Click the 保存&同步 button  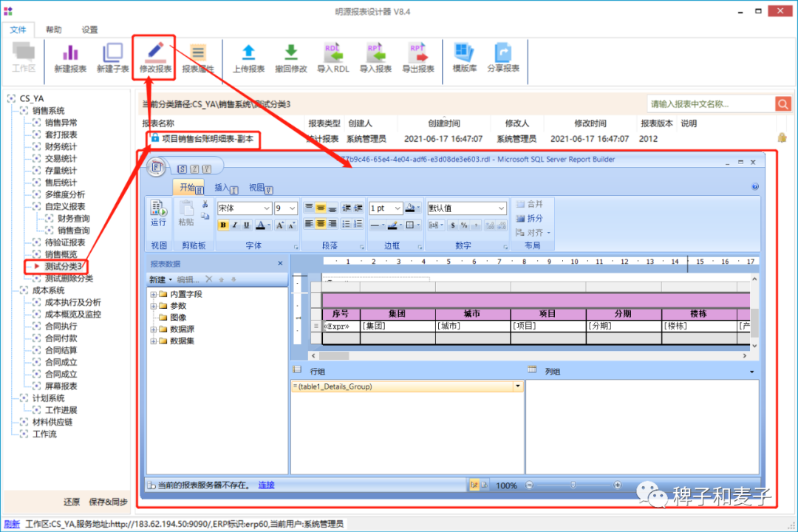[x=108, y=502]
